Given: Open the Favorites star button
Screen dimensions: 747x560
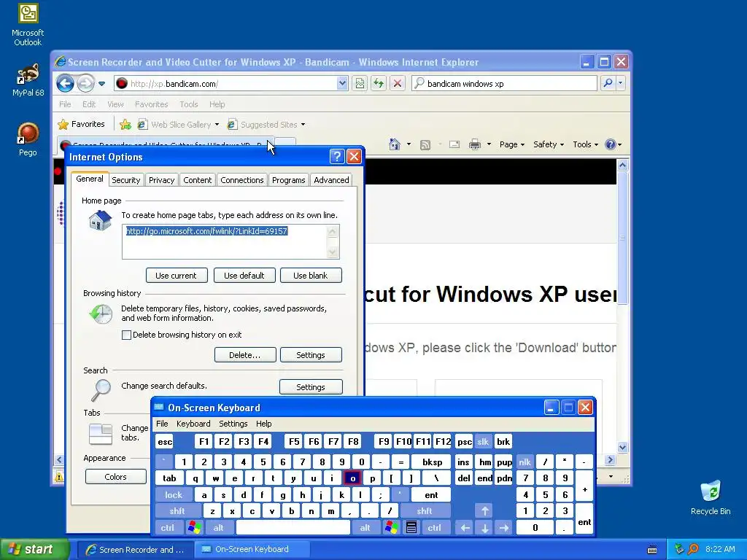Looking at the screenshot, I should [82, 124].
